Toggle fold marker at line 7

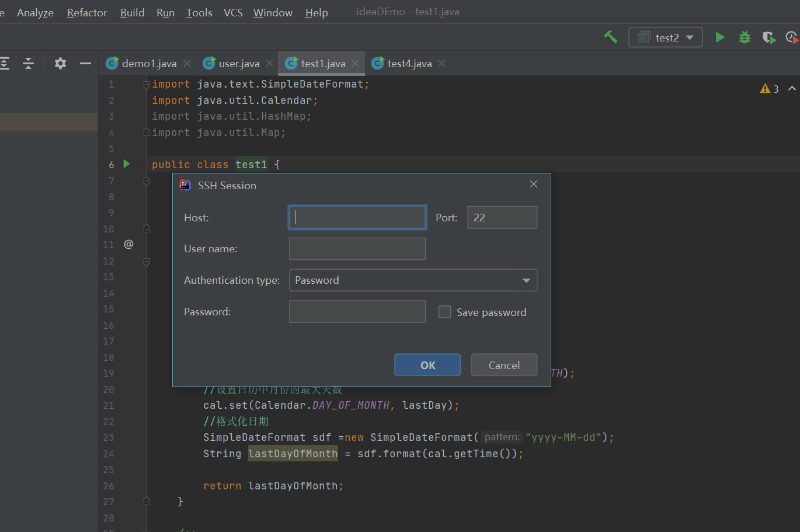(x=147, y=182)
